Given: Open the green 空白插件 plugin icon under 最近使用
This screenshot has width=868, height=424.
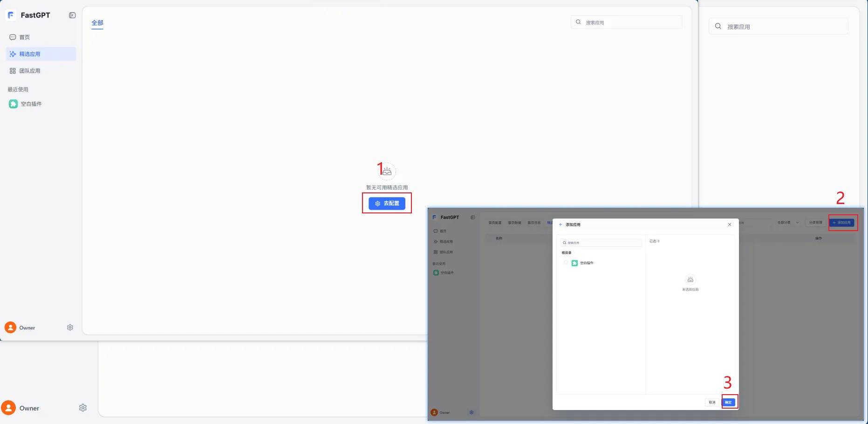Looking at the screenshot, I should coord(13,104).
